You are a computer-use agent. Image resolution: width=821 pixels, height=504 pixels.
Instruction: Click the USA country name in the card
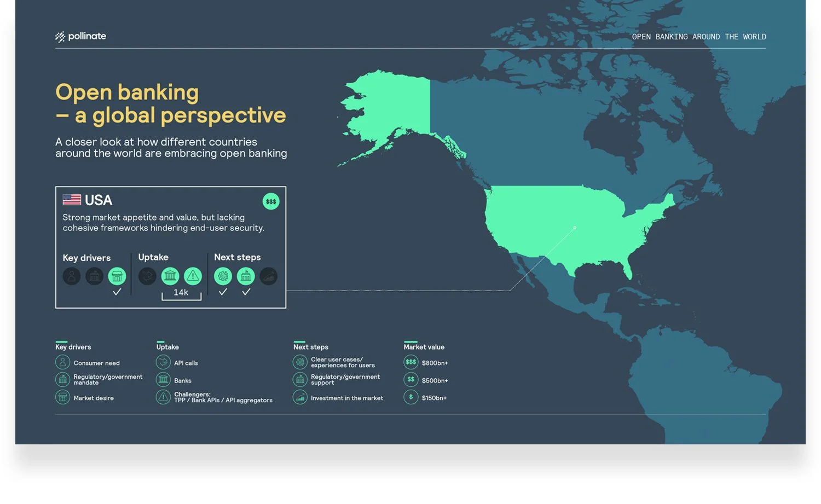pyautogui.click(x=99, y=200)
